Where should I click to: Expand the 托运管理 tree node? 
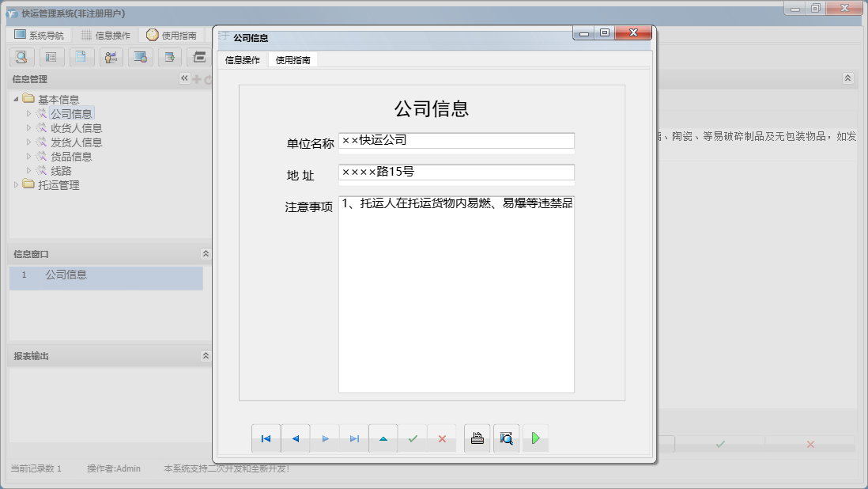17,184
